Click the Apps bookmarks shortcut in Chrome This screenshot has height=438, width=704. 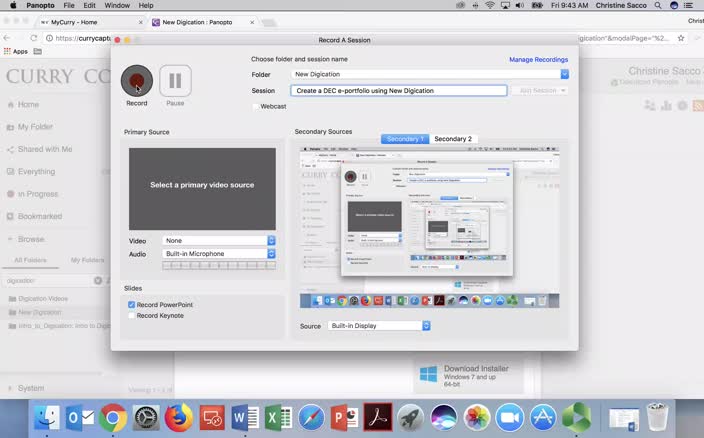[x=16, y=51]
